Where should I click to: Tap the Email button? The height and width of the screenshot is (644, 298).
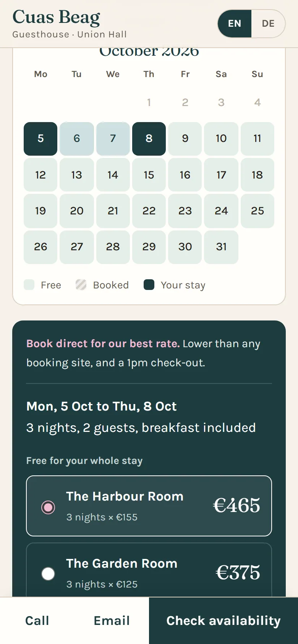point(112,621)
